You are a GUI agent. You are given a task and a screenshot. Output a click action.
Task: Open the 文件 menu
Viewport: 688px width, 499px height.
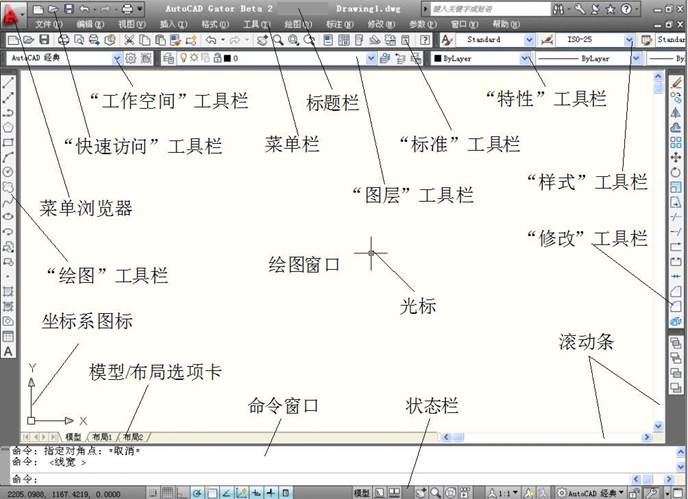(x=49, y=24)
